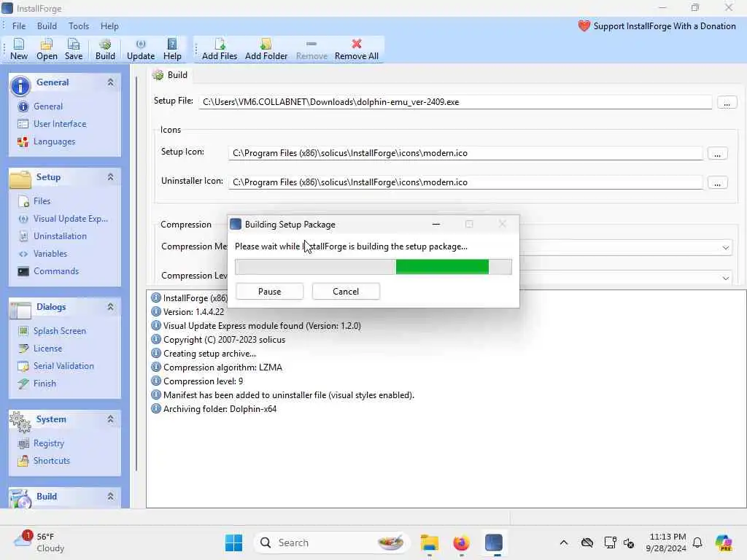Open the Build menu

(47, 26)
